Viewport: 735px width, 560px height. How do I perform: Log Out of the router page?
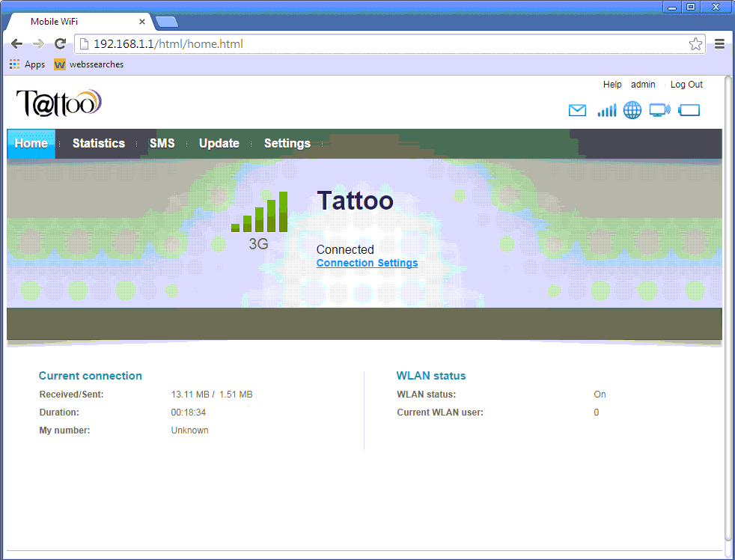tap(686, 85)
